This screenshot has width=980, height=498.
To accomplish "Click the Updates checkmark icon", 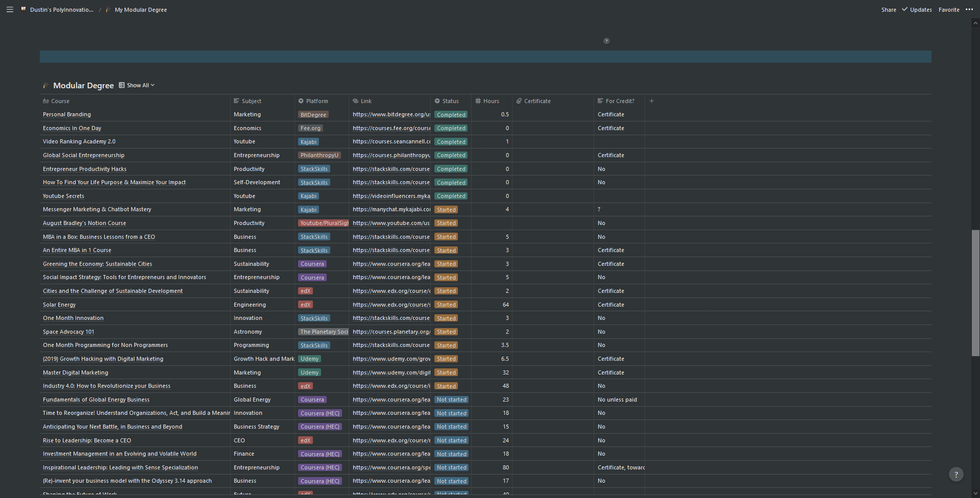I will point(905,10).
